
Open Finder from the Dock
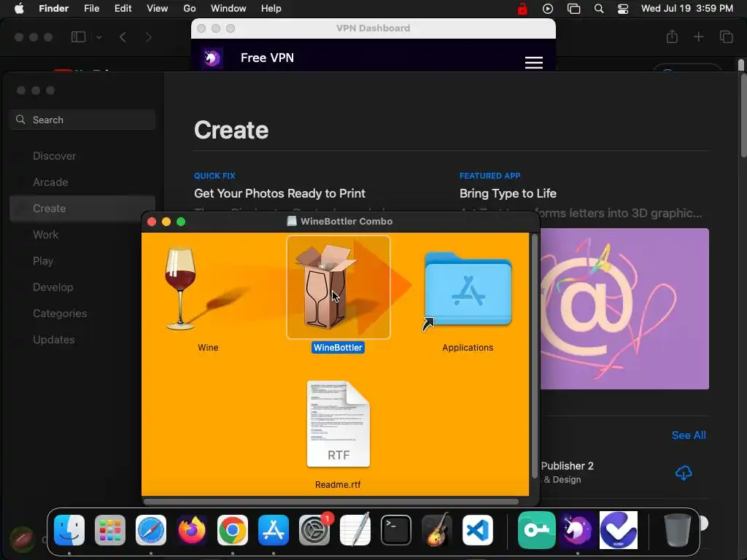[x=69, y=530]
